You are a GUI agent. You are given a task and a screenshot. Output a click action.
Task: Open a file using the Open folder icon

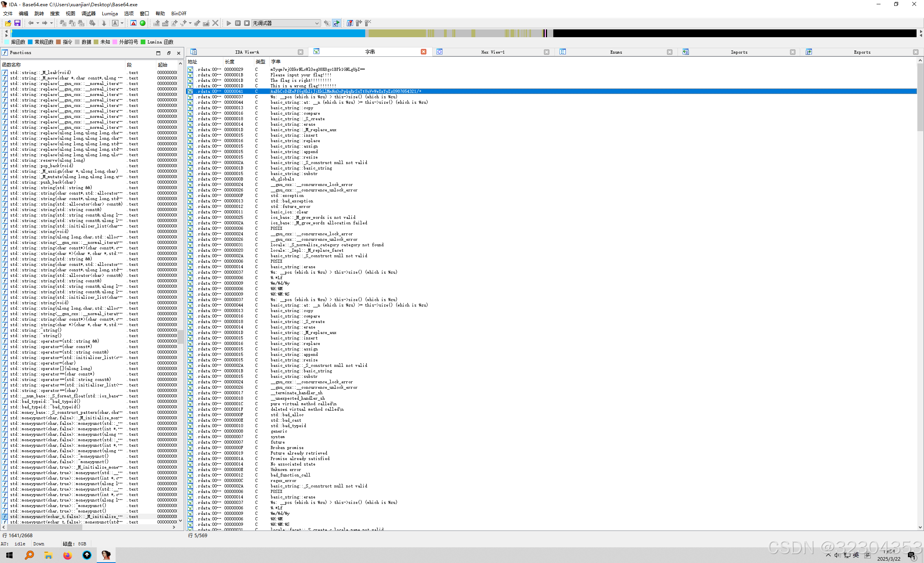click(8, 23)
